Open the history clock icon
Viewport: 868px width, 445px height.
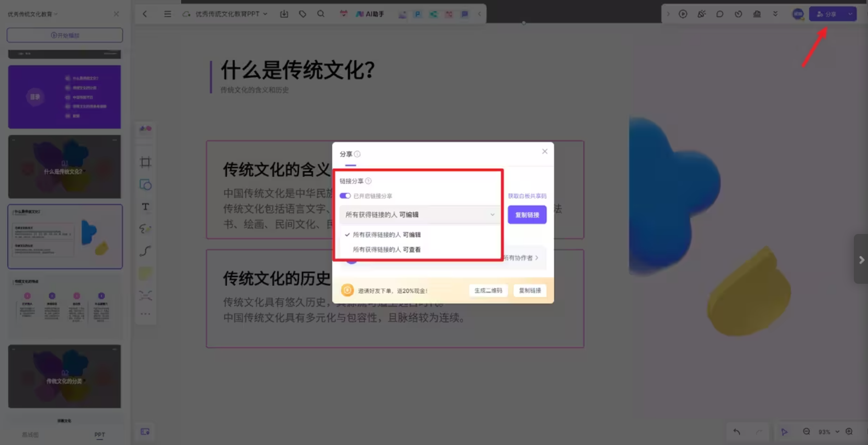point(738,14)
